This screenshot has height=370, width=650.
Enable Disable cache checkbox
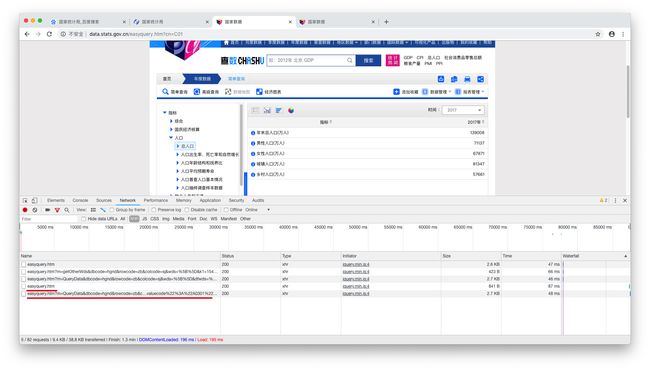(x=187, y=210)
